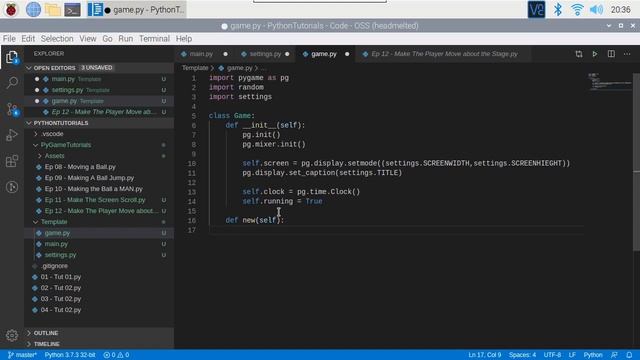Change indentation via Spaces: 4
The height and width of the screenshot is (360, 640).
(522, 355)
